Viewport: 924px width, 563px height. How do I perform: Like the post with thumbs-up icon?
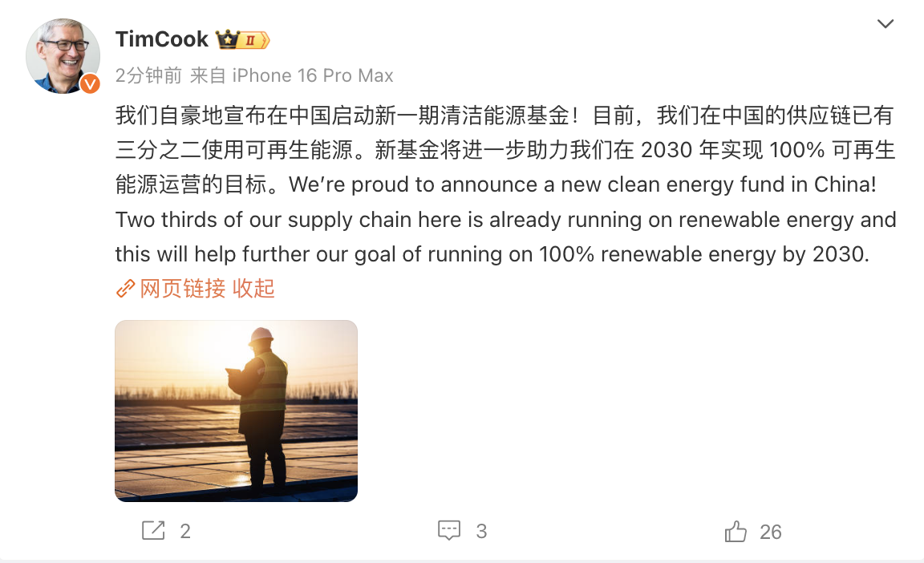(x=736, y=531)
